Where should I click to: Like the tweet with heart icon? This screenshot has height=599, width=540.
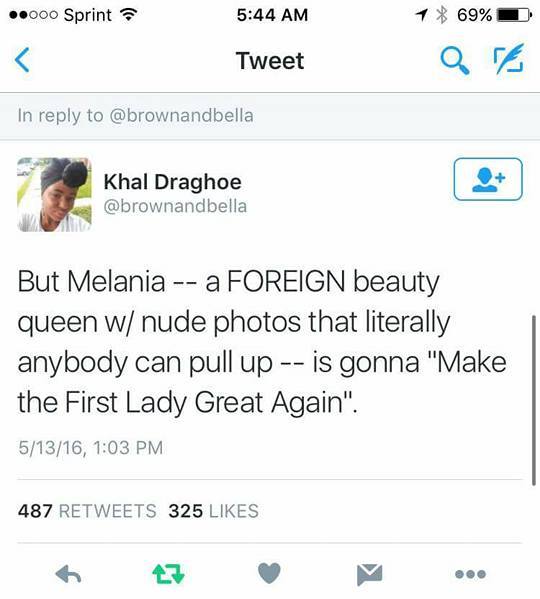coord(269,573)
